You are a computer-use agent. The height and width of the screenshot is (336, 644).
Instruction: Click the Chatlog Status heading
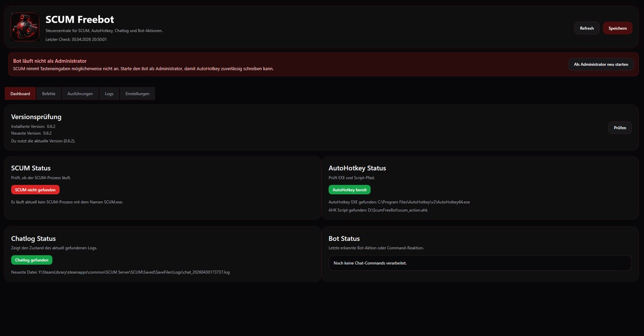click(x=33, y=238)
